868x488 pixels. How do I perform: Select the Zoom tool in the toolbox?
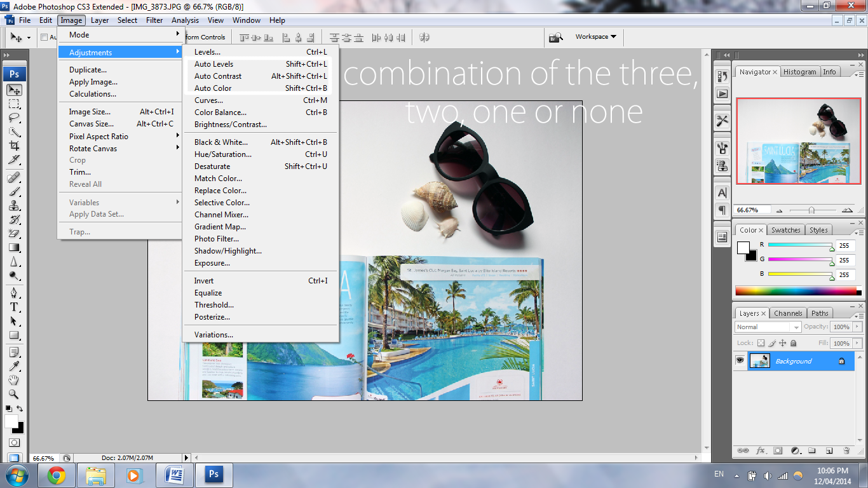click(14, 395)
